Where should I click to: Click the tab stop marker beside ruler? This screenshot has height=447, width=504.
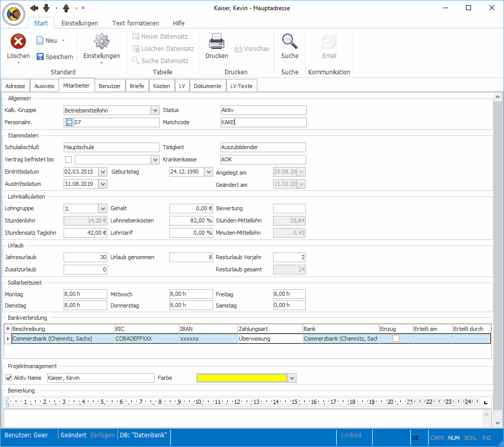coord(486,402)
